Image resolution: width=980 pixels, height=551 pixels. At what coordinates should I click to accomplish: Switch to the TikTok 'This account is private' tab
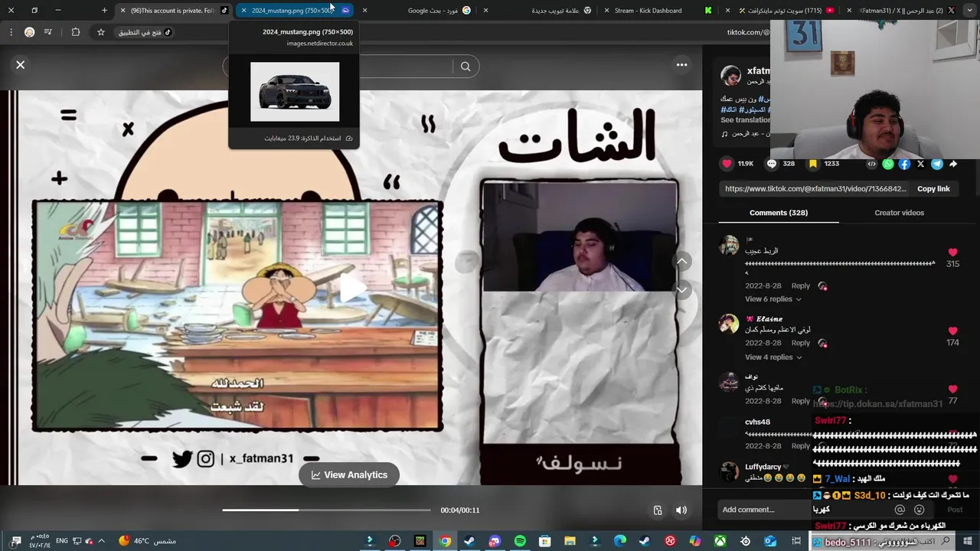pos(172,11)
